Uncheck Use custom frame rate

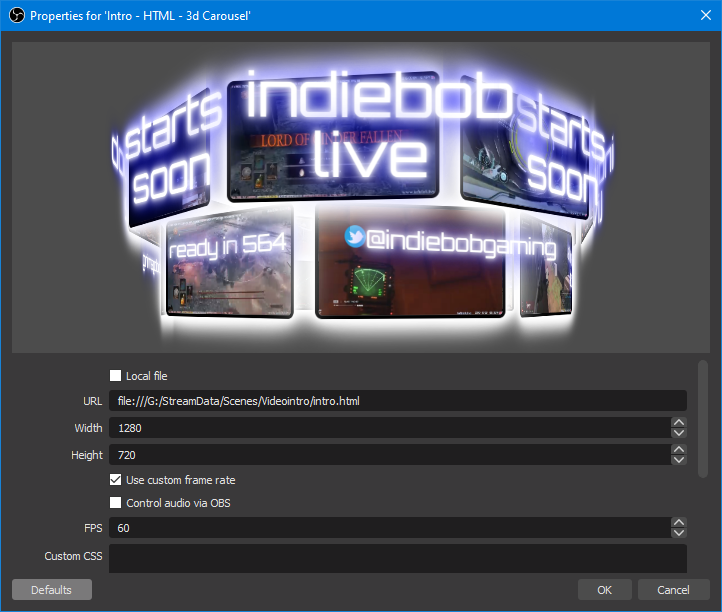pos(116,480)
